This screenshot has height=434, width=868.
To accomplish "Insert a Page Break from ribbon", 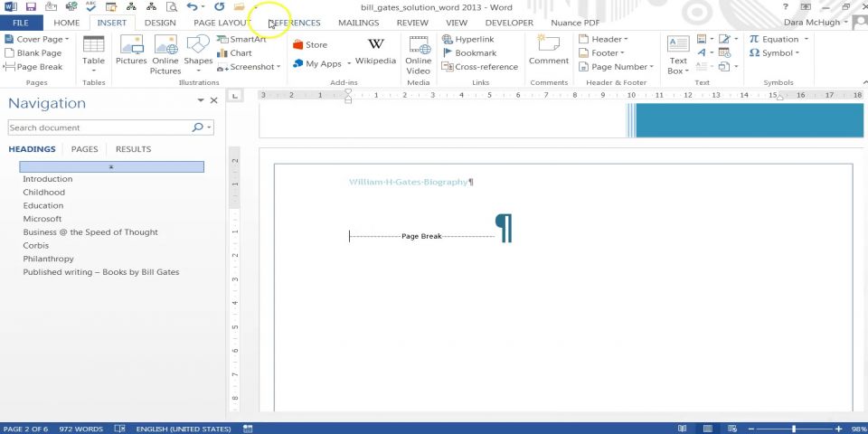I will coord(33,67).
